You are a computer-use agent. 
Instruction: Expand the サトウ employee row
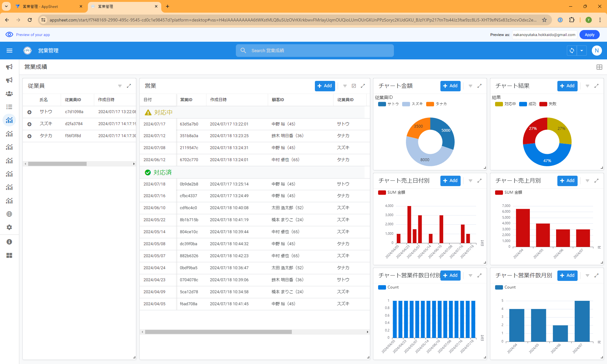click(x=29, y=112)
